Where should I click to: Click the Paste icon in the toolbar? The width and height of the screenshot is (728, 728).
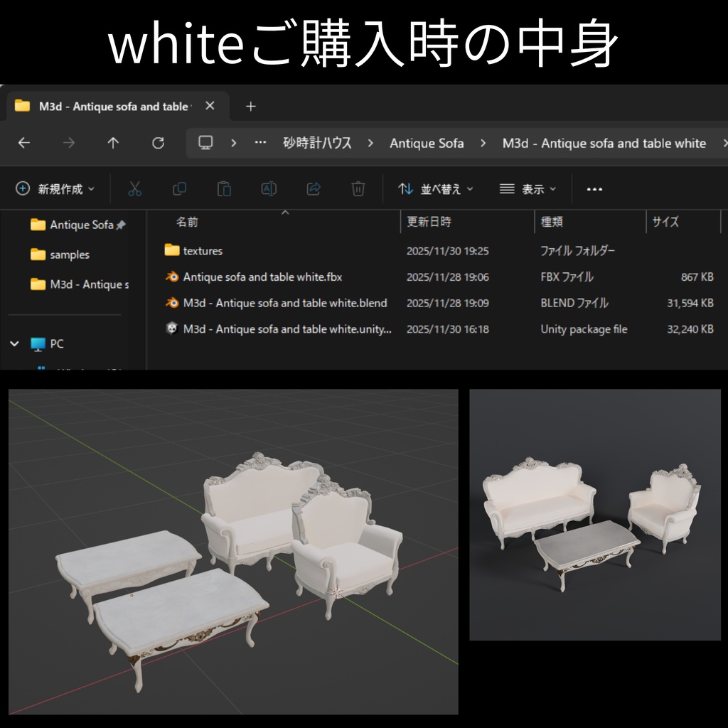[x=224, y=189]
